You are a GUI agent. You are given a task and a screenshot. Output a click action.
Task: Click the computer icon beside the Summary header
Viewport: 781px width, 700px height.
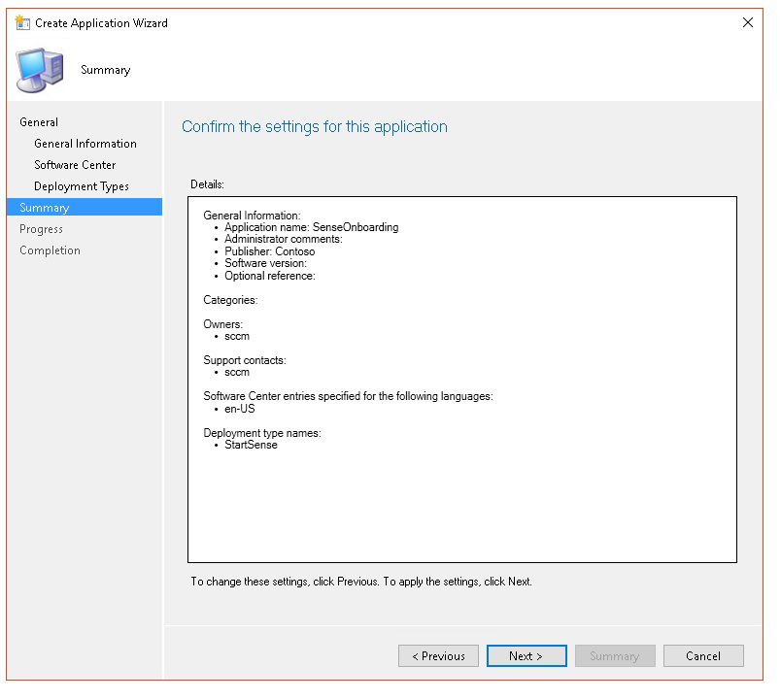click(42, 70)
